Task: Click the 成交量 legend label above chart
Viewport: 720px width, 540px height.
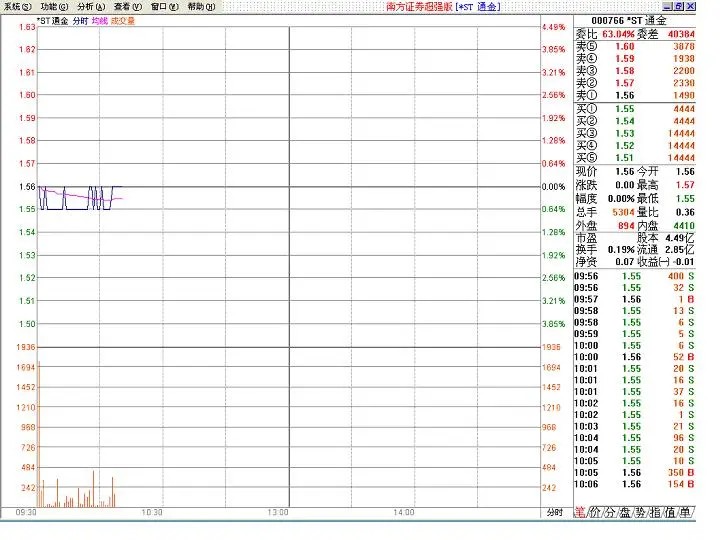Action: (x=125, y=20)
